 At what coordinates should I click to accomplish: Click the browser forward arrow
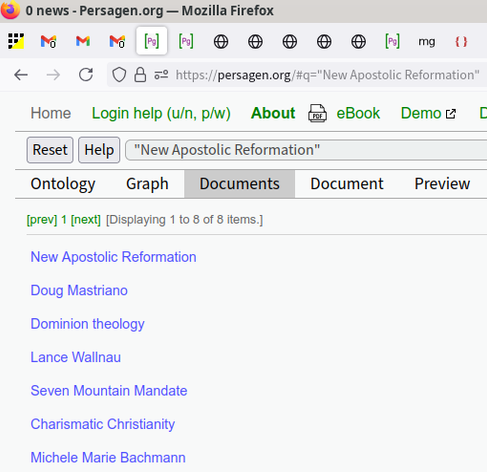tap(53, 75)
